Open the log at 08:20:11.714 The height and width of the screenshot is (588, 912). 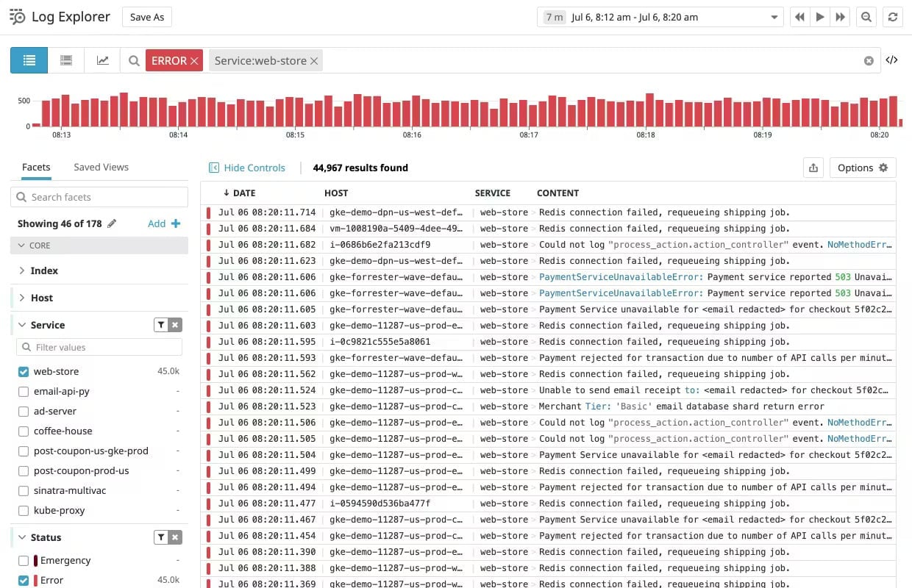[x=549, y=212]
